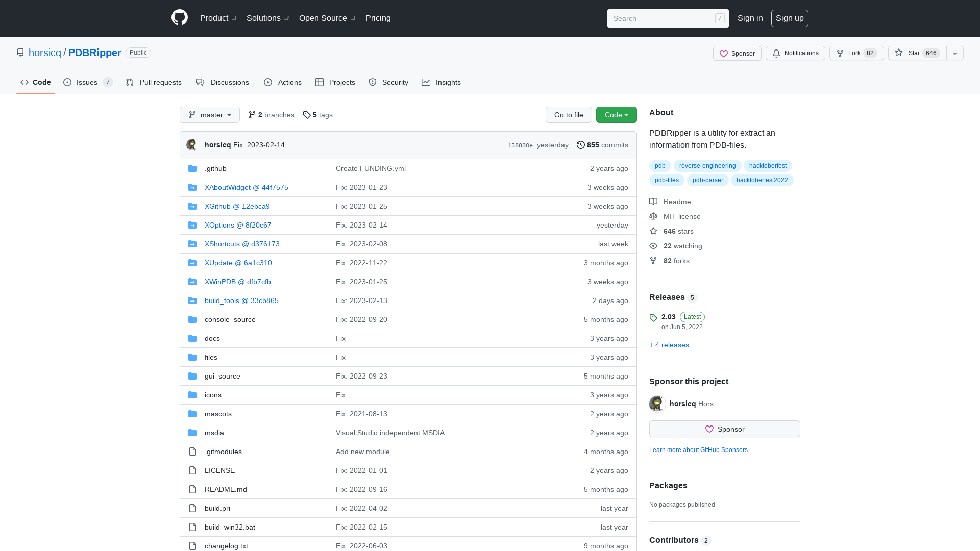Image resolution: width=980 pixels, height=551 pixels.
Task: Click the LICENSE file icon
Action: (x=192, y=470)
